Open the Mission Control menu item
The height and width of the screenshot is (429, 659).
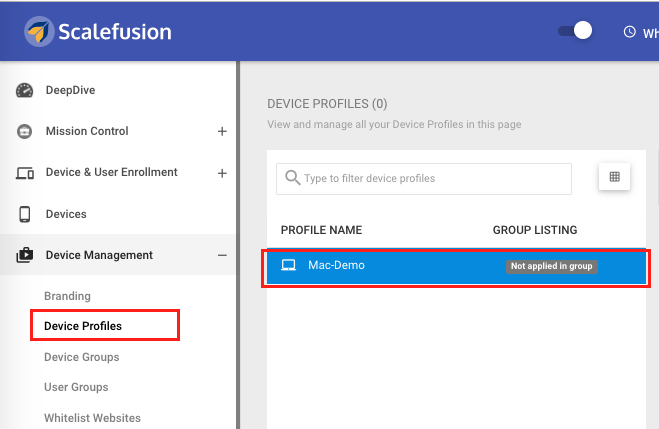tap(87, 131)
